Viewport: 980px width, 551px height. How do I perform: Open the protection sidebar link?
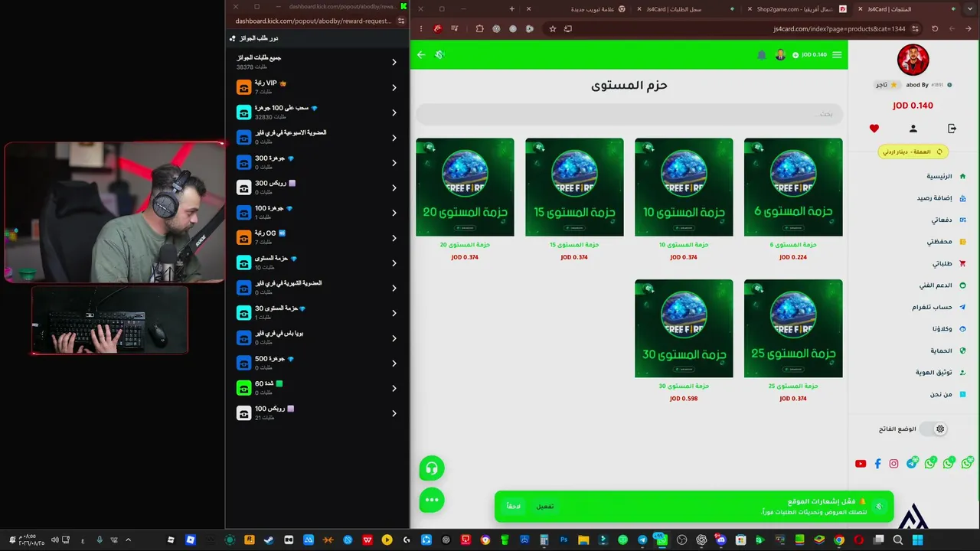pos(949,350)
